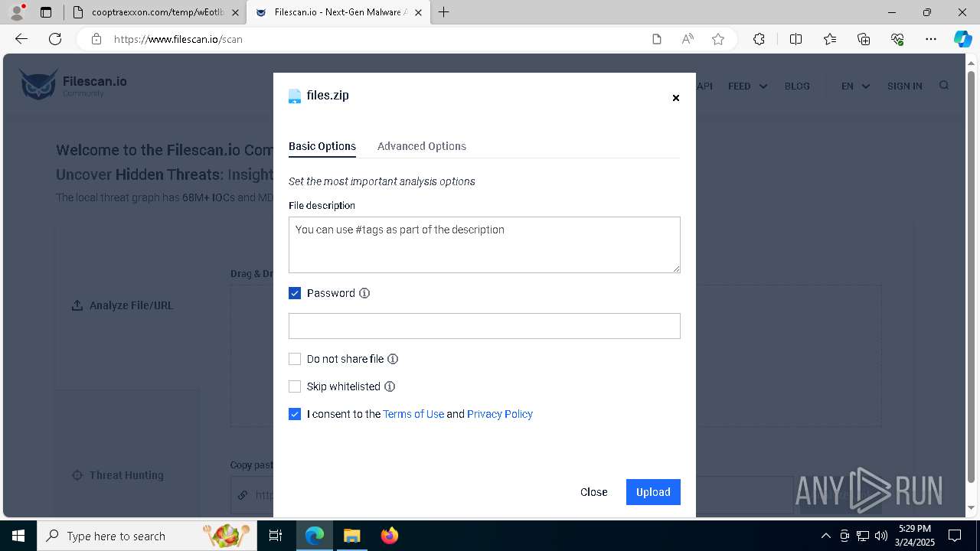
Task: Open the volume speaker tray icon
Action: (881, 536)
